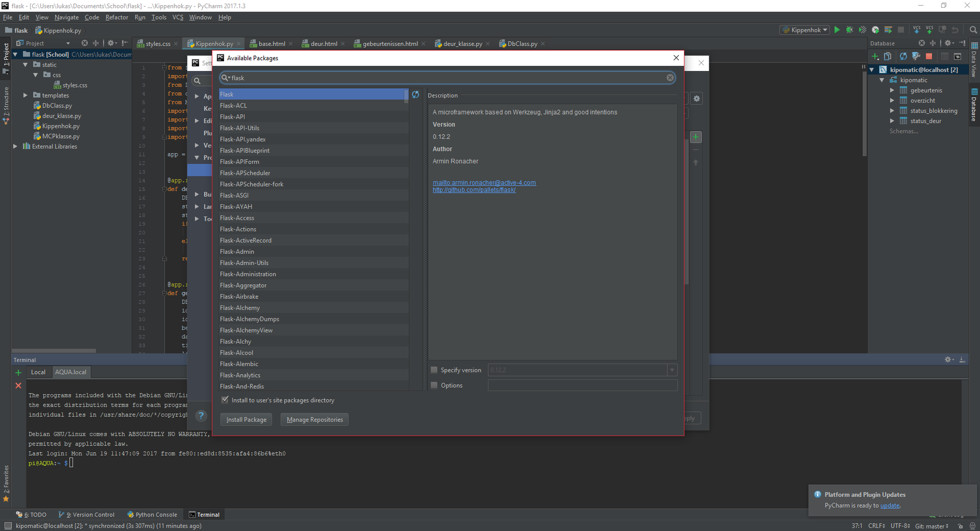Synchronize the database with refresh icon
Viewport: 980px width, 531px height.
(x=903, y=57)
